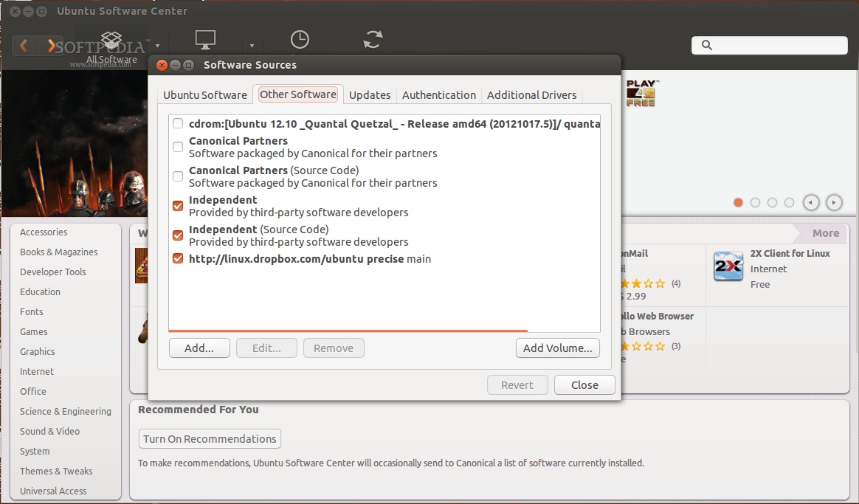Expand the All Software dropdown arrow
Viewport: 859px width, 504px height.
[157, 46]
